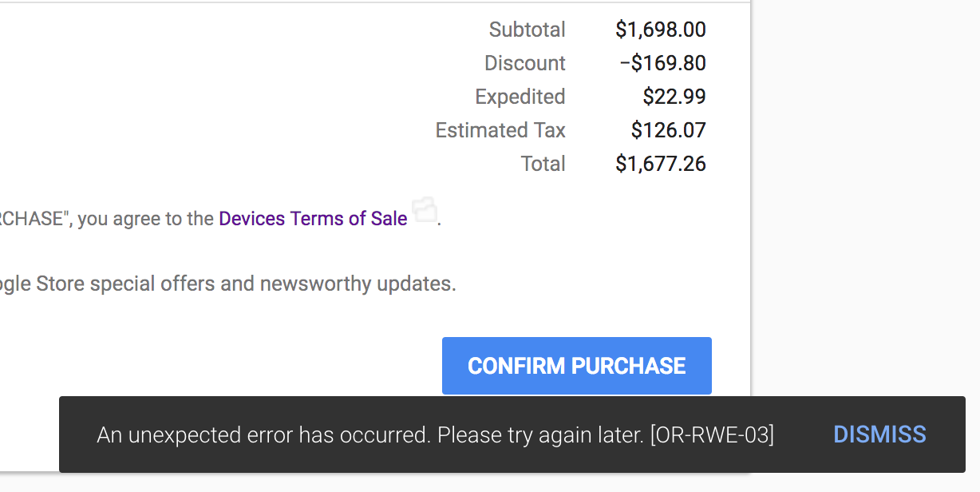Click the $1,698.00 subtotal amount
This screenshot has height=492, width=980.
(661, 30)
